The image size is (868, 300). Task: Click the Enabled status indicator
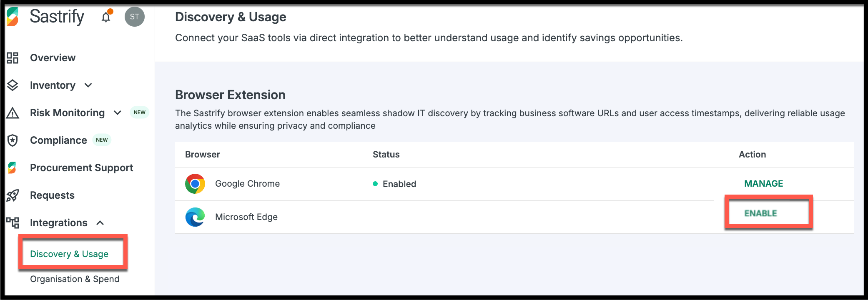point(394,184)
